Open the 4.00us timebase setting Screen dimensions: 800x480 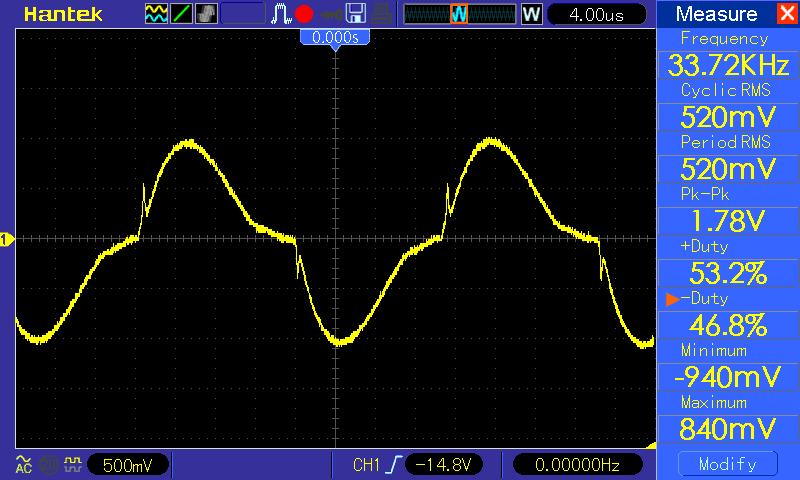[x=596, y=14]
